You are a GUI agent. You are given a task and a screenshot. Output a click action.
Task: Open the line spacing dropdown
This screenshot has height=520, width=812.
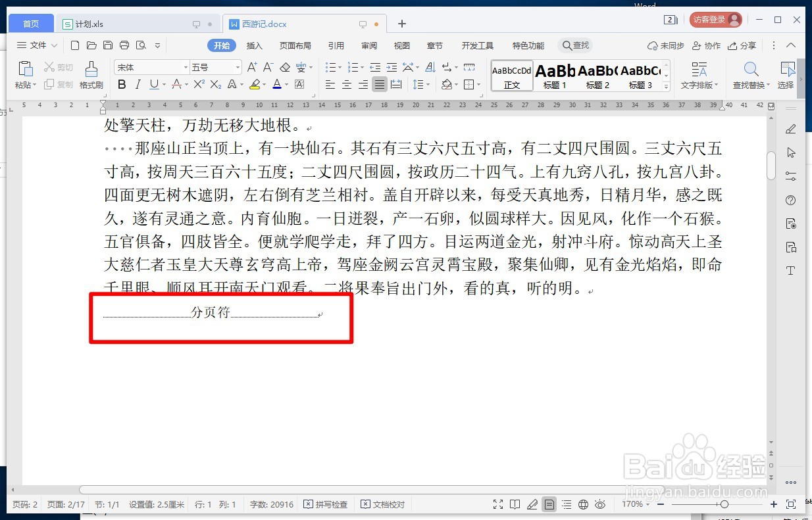point(421,84)
